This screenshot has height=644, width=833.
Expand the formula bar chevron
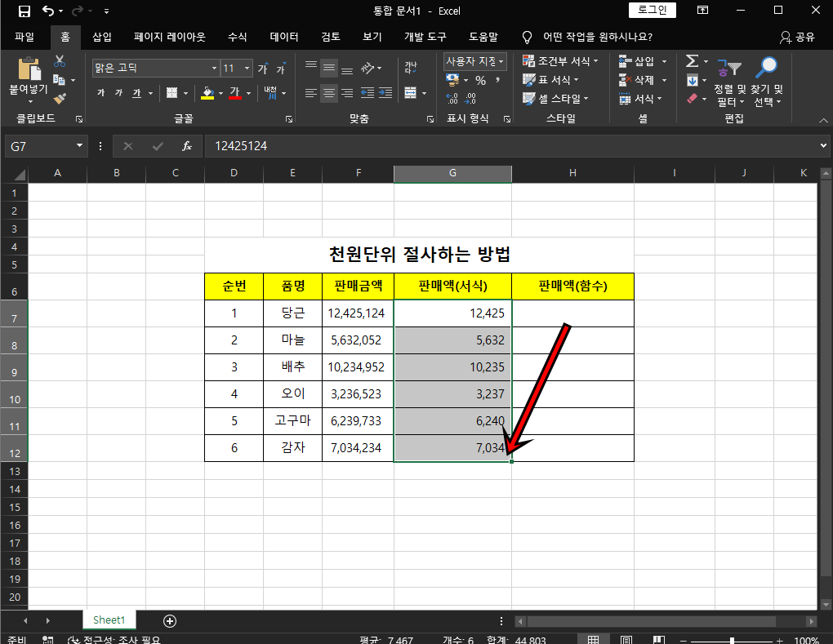(823, 145)
